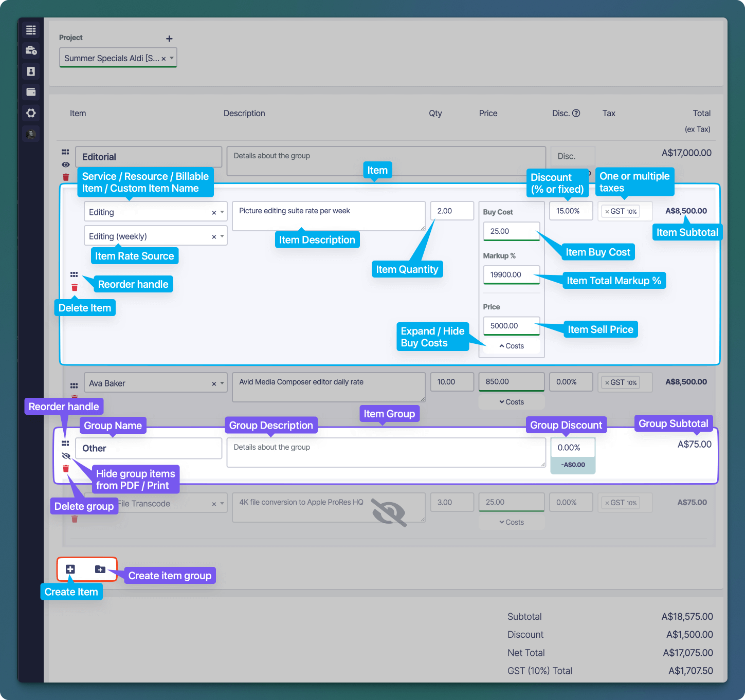Edit the Other group description field
The width and height of the screenshot is (745, 700).
click(x=386, y=453)
